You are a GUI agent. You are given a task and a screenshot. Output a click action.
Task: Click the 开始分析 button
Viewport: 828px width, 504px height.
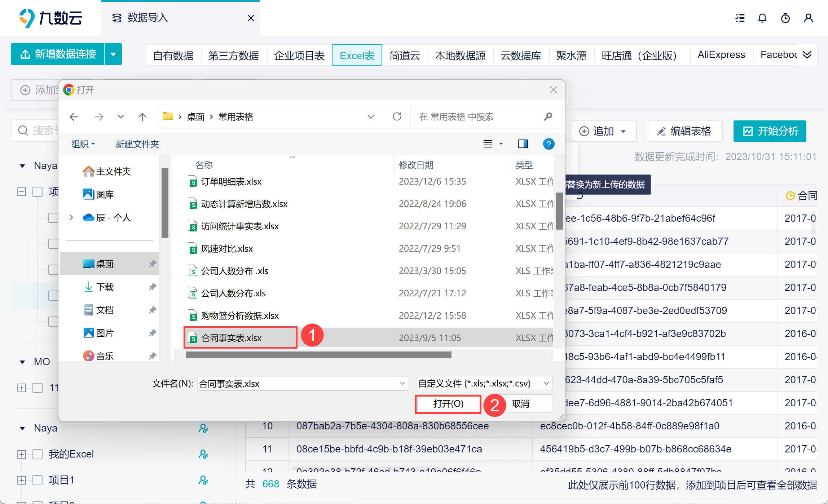770,131
